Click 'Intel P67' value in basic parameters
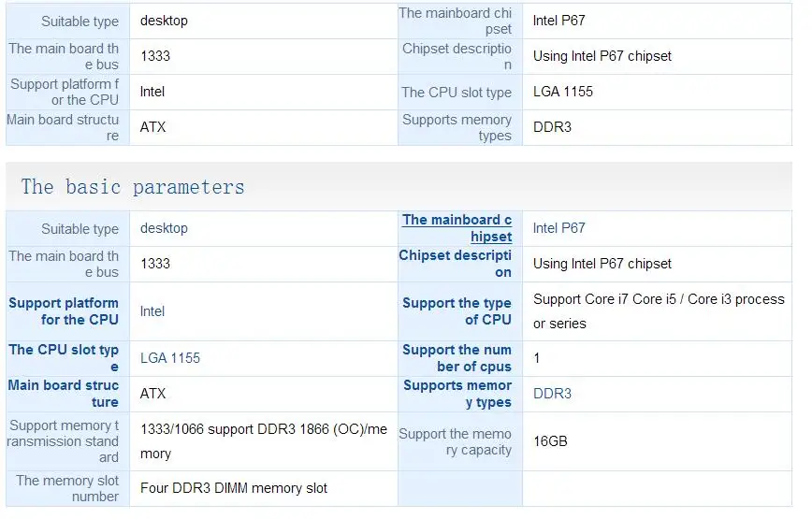The image size is (812, 519). pos(558,228)
